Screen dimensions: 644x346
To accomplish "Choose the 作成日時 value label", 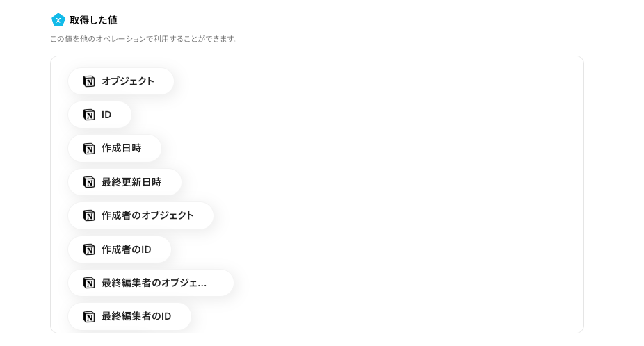I will (x=121, y=149).
